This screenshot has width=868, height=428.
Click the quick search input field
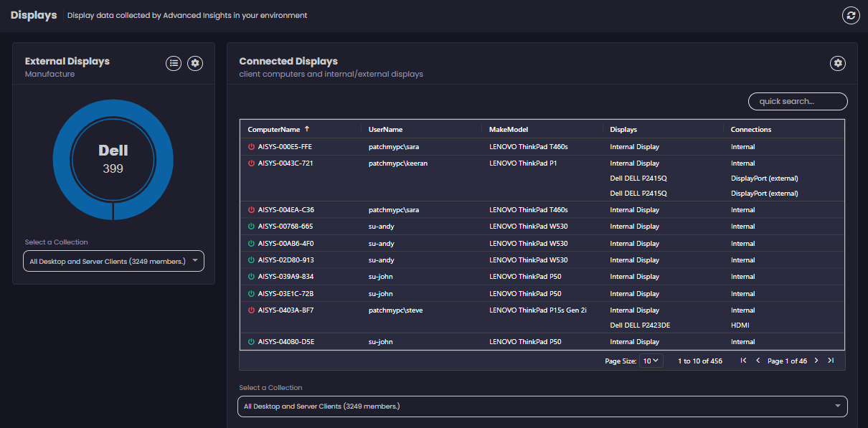coord(798,102)
